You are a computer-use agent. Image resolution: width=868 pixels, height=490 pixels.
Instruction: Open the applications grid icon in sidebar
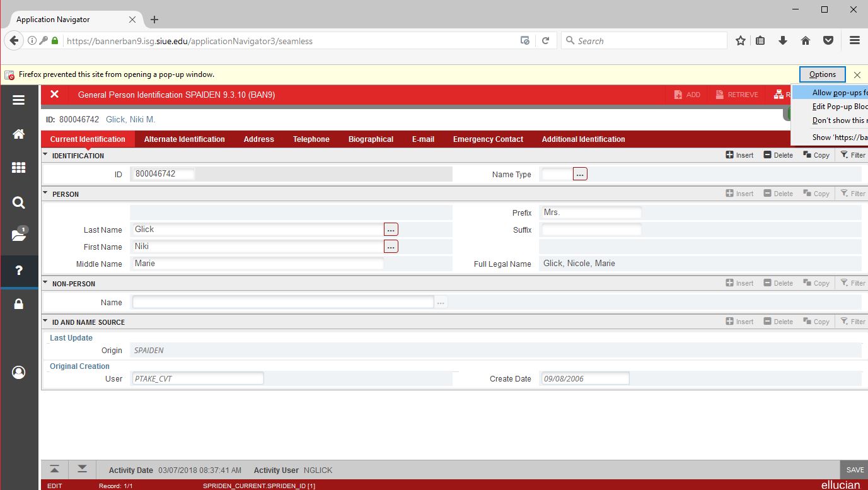coord(19,168)
